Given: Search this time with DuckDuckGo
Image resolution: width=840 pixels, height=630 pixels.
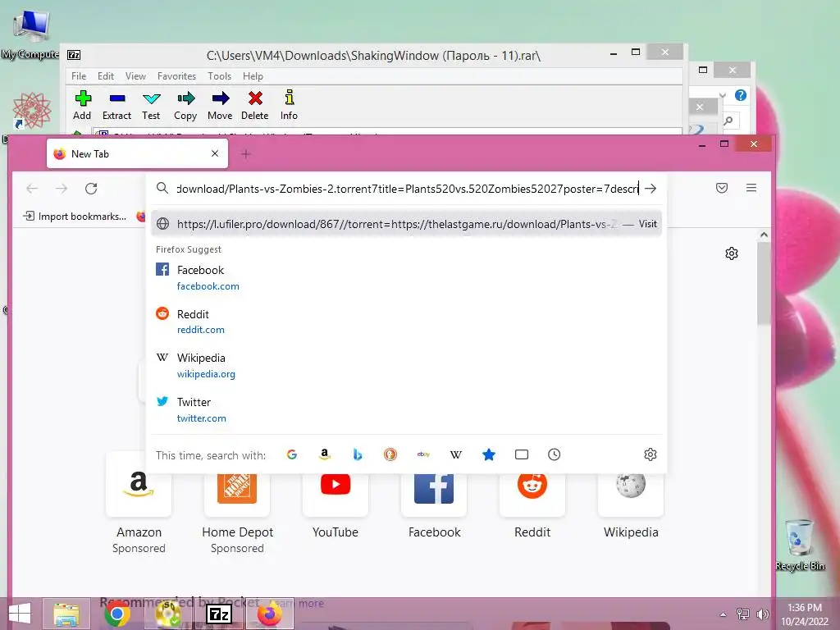Looking at the screenshot, I should [390, 454].
